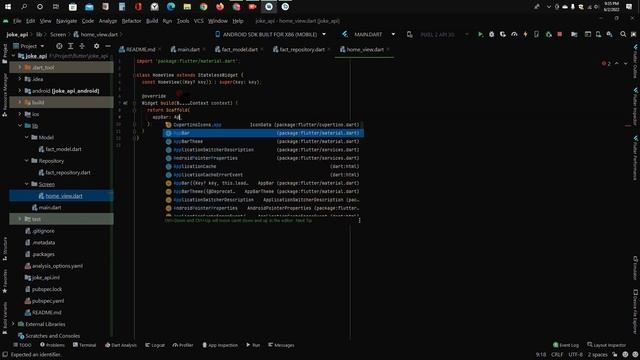Screen dimensions: 640x360
Task: Open the Event Log
Action: 566,345
